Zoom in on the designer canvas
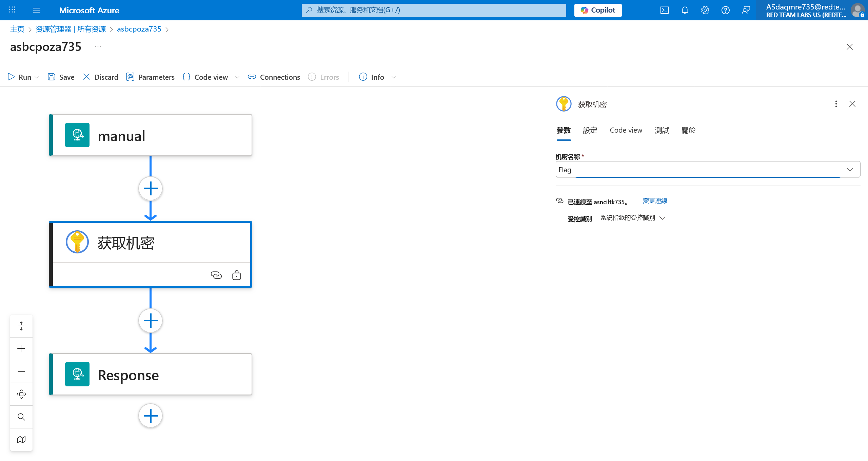The image size is (868, 461). pyautogui.click(x=21, y=348)
